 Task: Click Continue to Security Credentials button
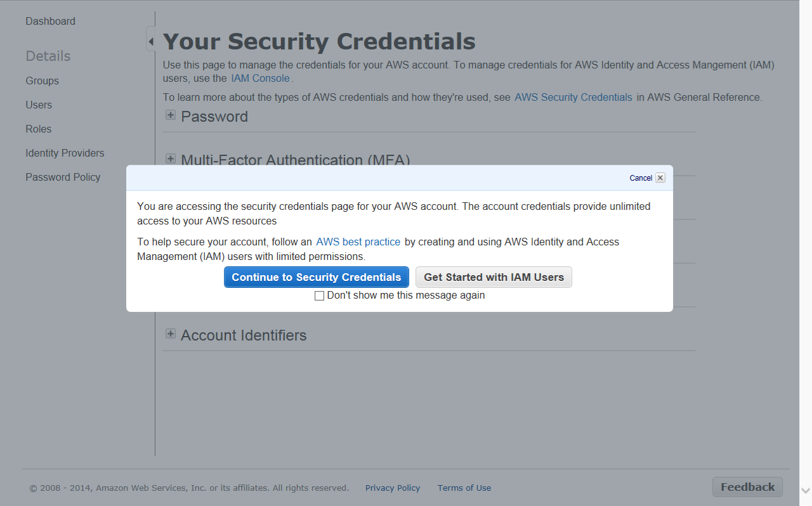click(316, 277)
